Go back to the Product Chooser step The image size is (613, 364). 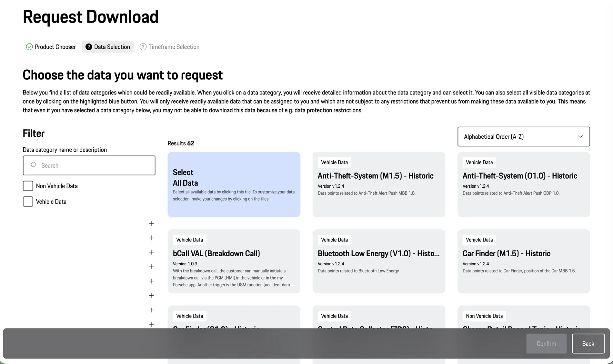[55, 47]
